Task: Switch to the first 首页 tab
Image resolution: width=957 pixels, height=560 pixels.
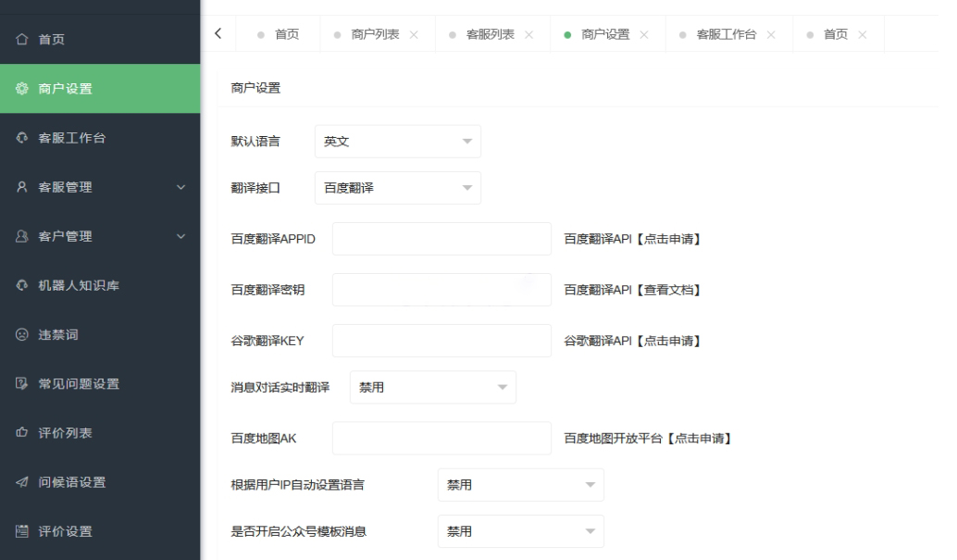Action: point(279,35)
